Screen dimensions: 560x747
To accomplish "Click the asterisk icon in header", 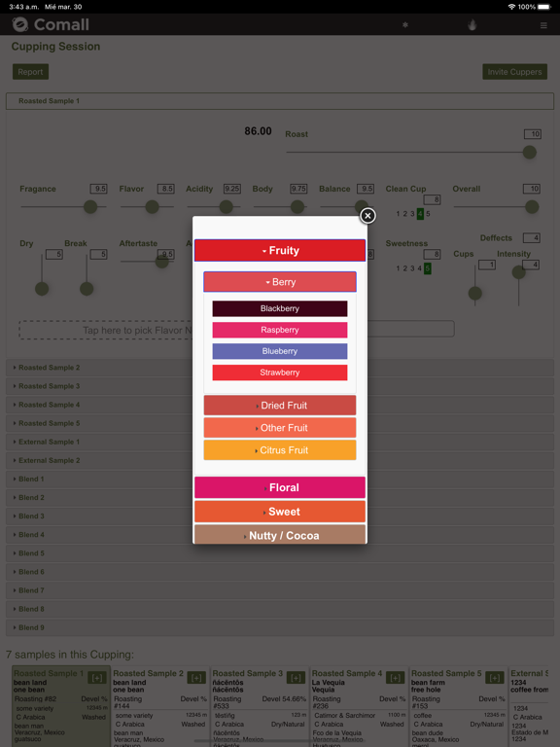I will click(405, 24).
